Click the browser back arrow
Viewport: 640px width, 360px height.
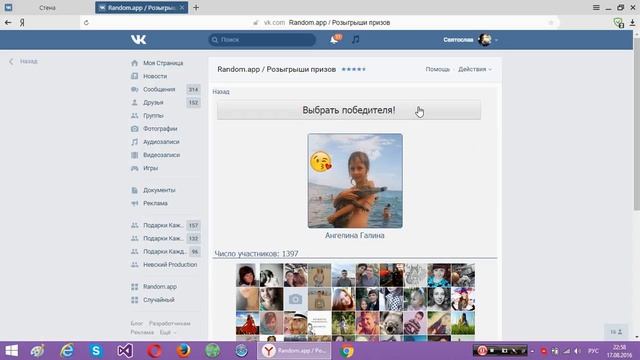click(x=8, y=22)
